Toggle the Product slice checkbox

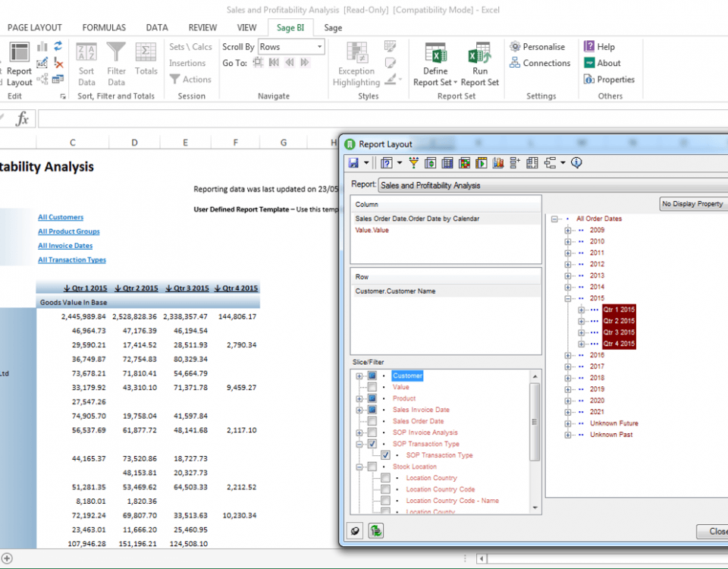(x=372, y=398)
